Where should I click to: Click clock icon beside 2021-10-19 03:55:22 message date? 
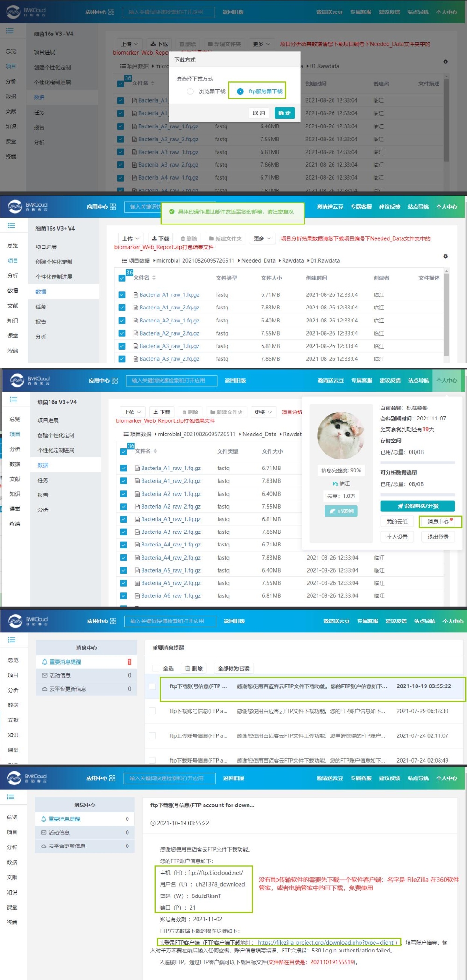pos(153,823)
